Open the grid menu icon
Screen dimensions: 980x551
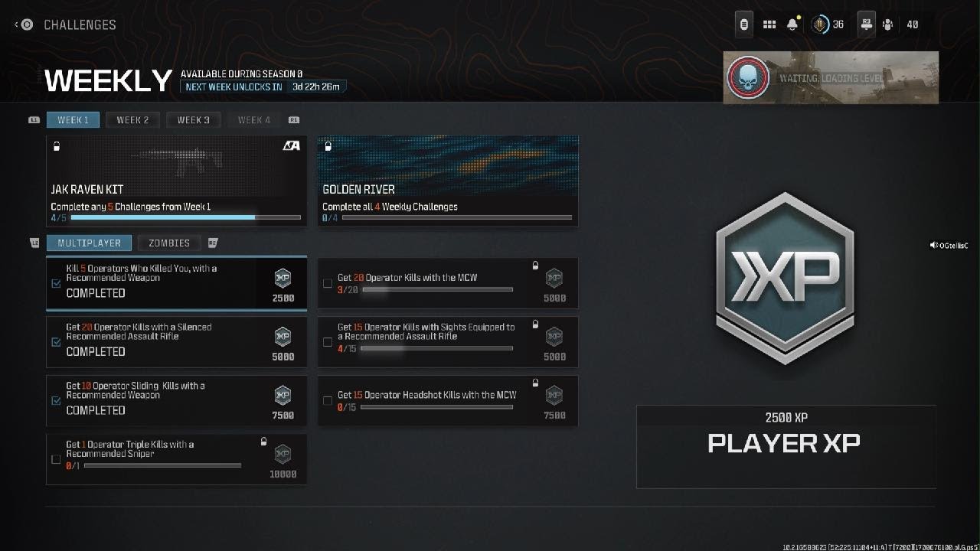769,24
